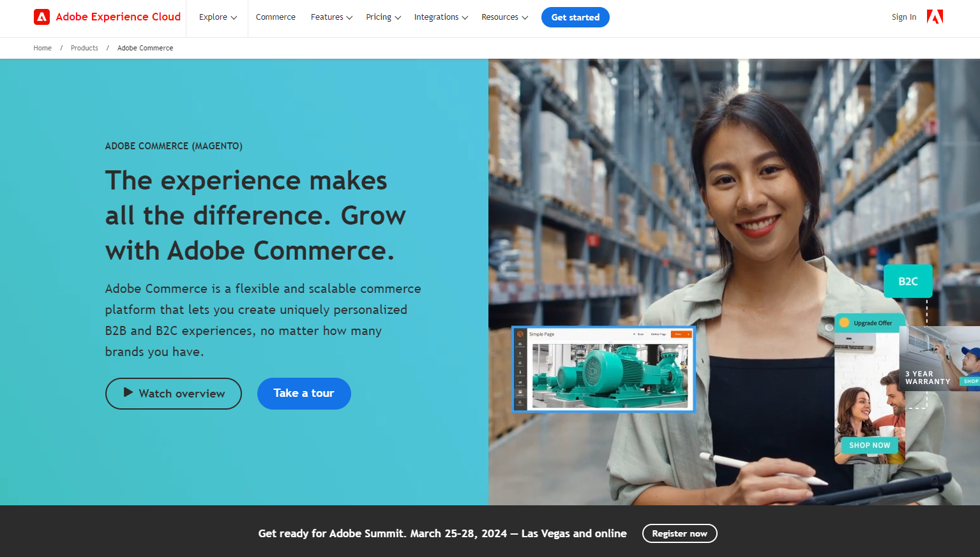This screenshot has width=980, height=557.
Task: Click Register now for Adobe Summit
Action: (x=679, y=533)
